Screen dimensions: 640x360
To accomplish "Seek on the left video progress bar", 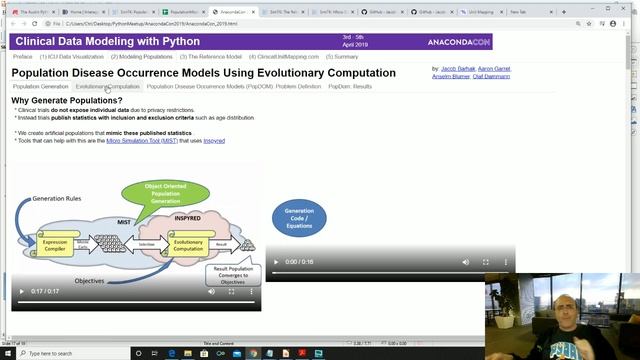I will click(136, 302).
